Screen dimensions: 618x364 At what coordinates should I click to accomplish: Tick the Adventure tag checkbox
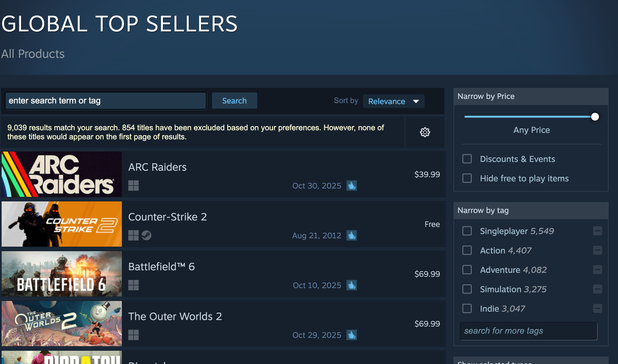(x=467, y=270)
